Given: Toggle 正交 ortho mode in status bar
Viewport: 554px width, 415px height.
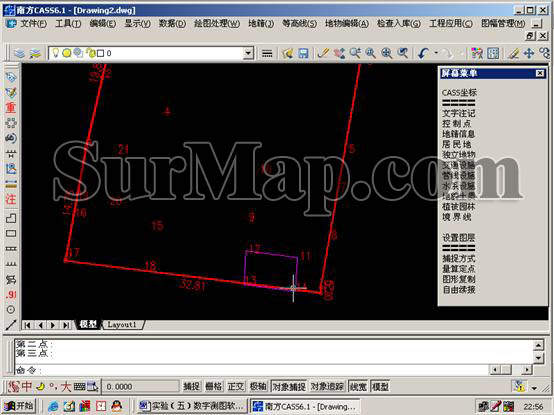Looking at the screenshot, I should (236, 386).
